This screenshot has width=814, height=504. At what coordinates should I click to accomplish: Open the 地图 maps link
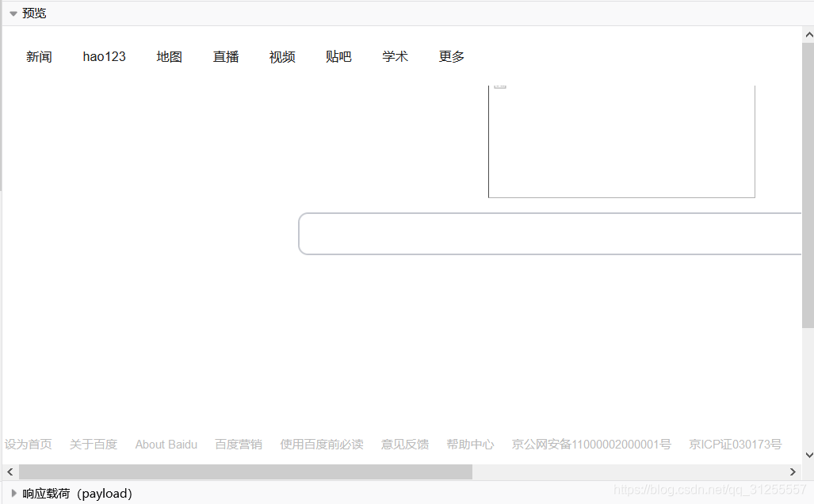pyautogui.click(x=168, y=56)
